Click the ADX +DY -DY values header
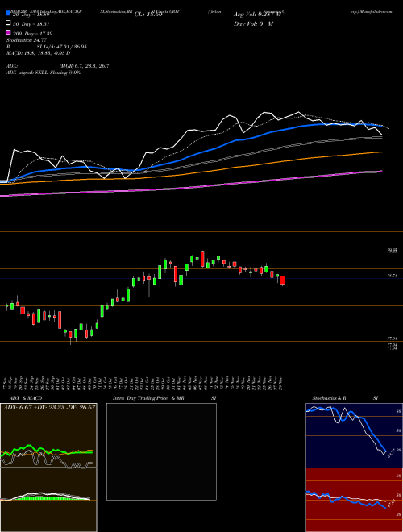The height and width of the screenshot is (532, 403). 49,407
